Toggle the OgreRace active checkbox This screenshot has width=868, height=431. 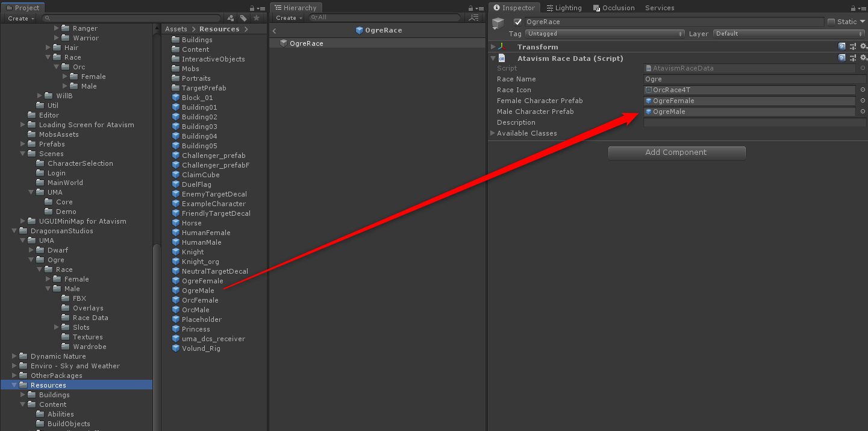517,22
